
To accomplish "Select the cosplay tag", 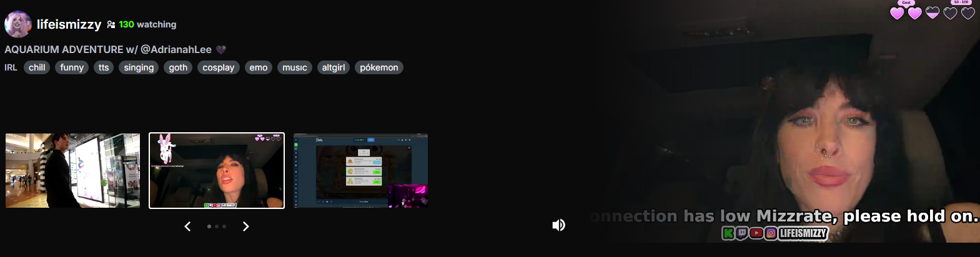I will point(219,67).
